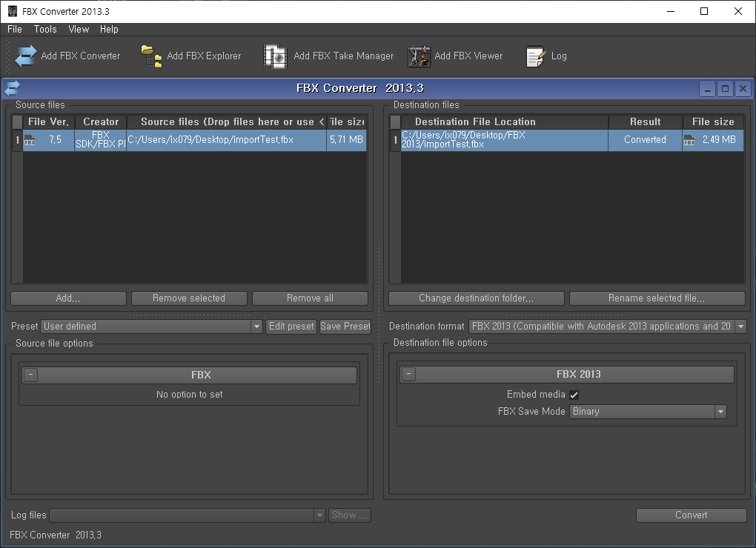This screenshot has width=756, height=548.
Task: Click the FBX file icon in source row
Action: click(x=30, y=140)
